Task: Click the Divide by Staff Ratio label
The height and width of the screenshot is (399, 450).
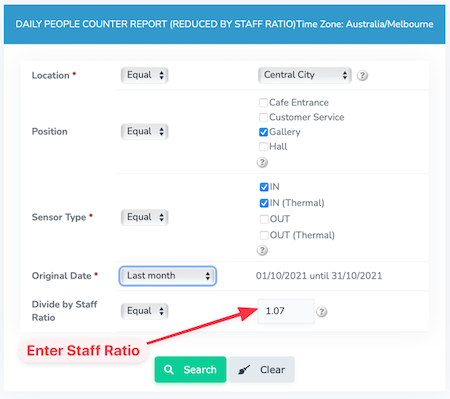Action: pyautogui.click(x=65, y=311)
